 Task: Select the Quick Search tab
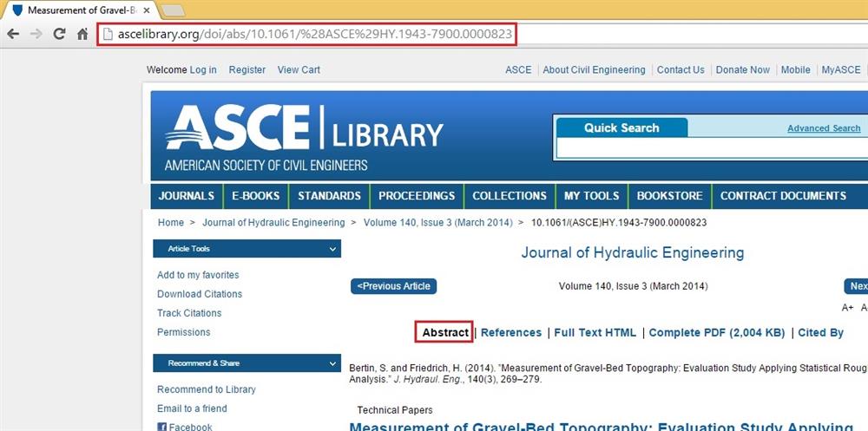pos(621,127)
